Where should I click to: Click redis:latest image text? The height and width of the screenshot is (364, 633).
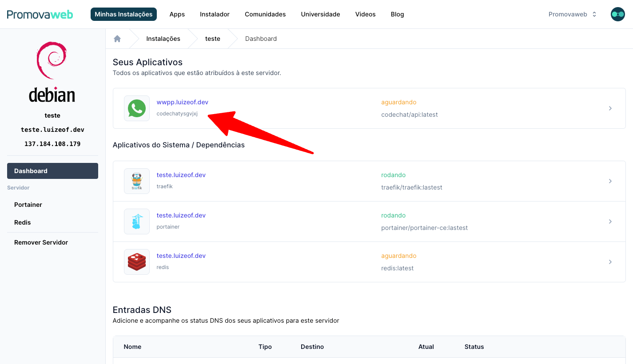tap(398, 268)
